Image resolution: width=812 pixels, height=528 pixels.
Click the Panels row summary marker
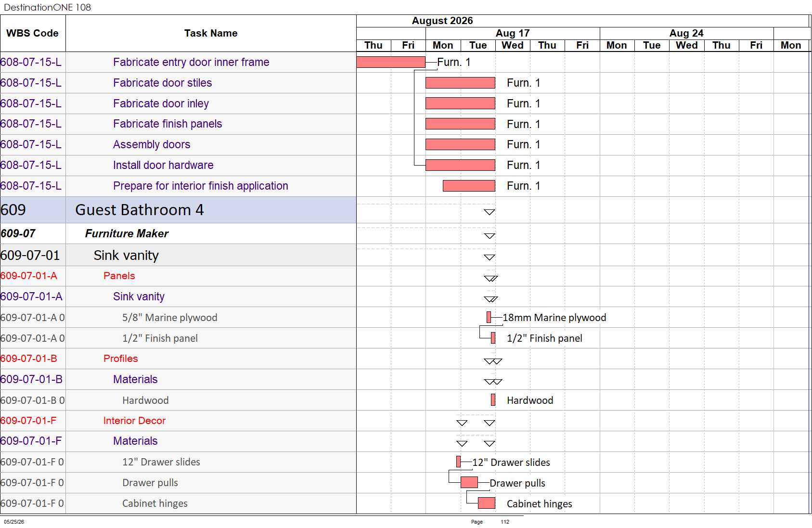491,278
